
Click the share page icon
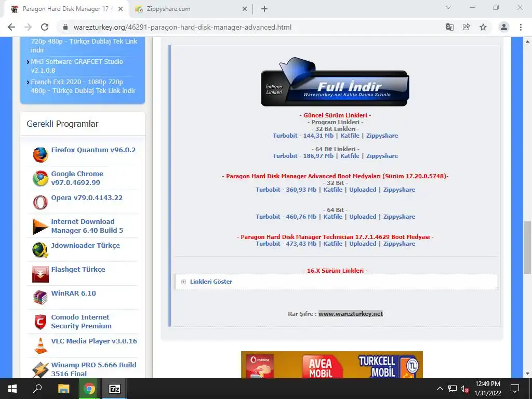(x=467, y=27)
